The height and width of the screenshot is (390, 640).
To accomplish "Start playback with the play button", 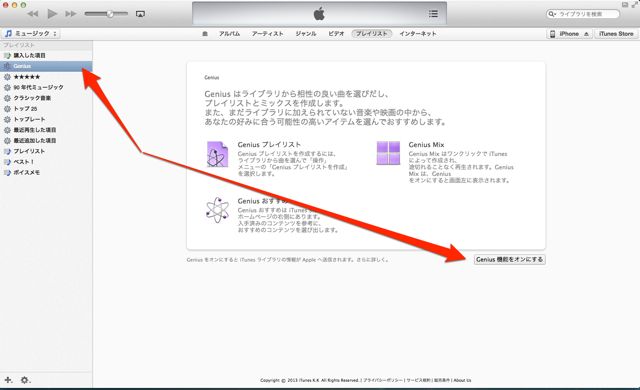I will pyautogui.click(x=52, y=13).
